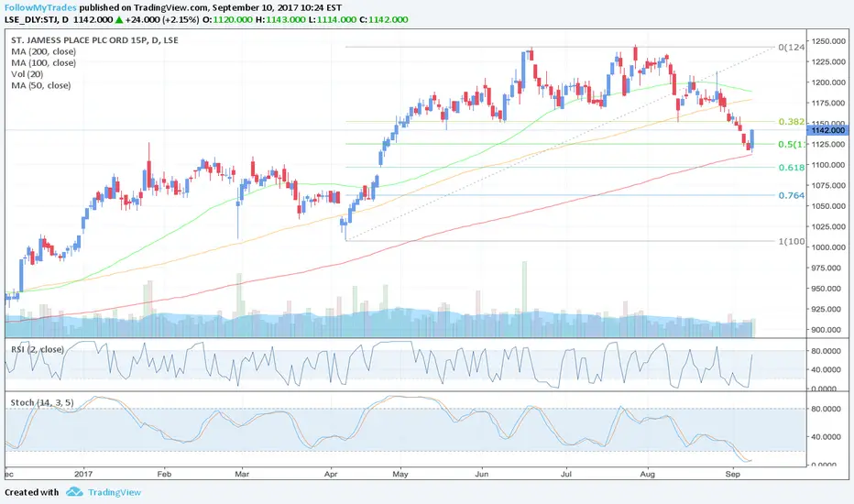Select the Stoch (14, 3, 5) indicator label
854x504 pixels.
coord(42,402)
